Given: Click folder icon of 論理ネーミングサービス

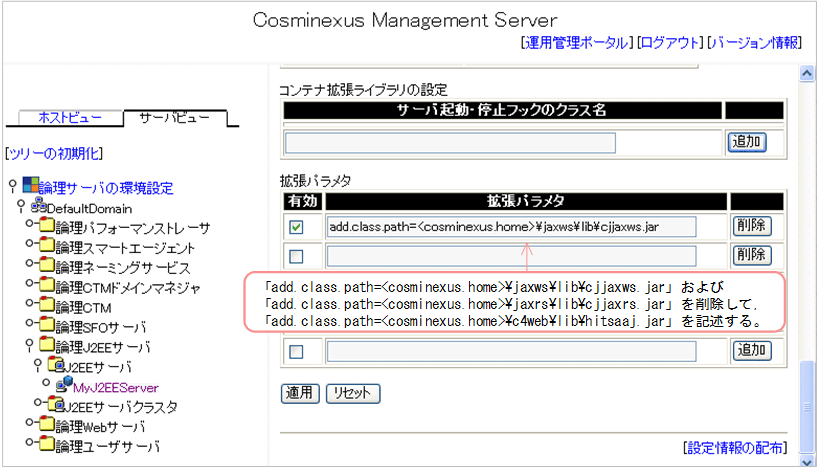Looking at the screenshot, I should pos(47,265).
